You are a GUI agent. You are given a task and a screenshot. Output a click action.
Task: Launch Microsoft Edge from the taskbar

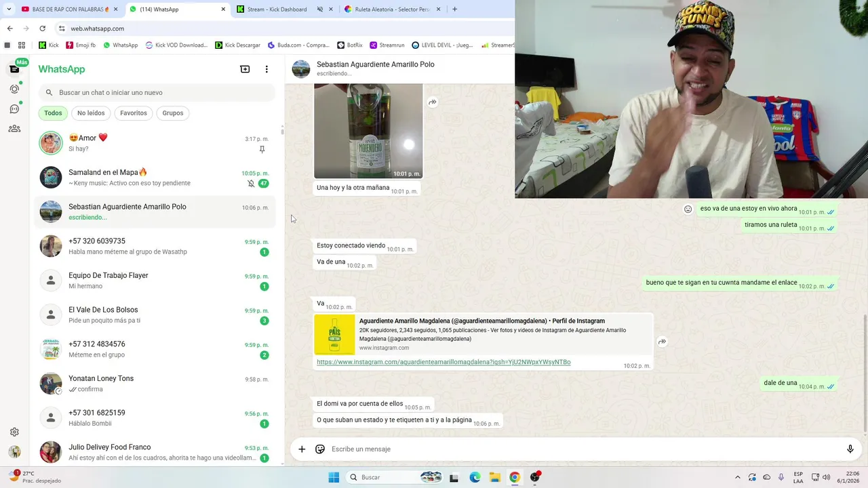point(475,477)
